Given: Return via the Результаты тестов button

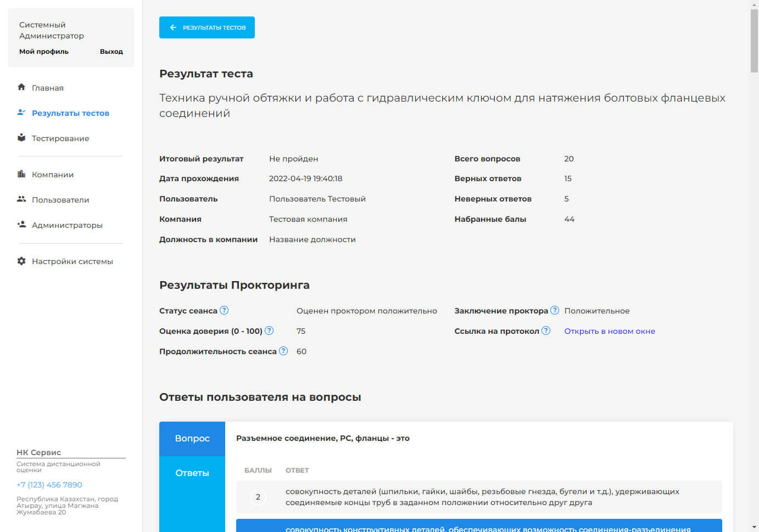Looking at the screenshot, I should [207, 27].
